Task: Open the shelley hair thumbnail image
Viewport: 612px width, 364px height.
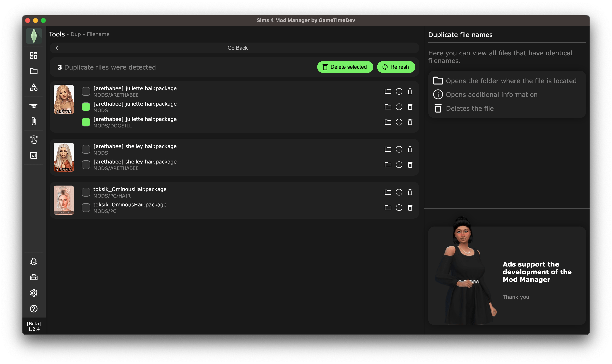Action: coord(64,157)
